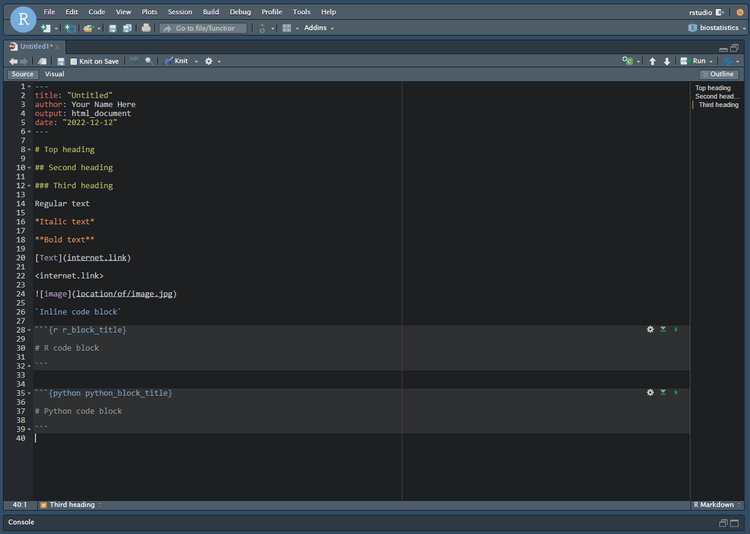Save document from editor toolbar

coord(61,61)
